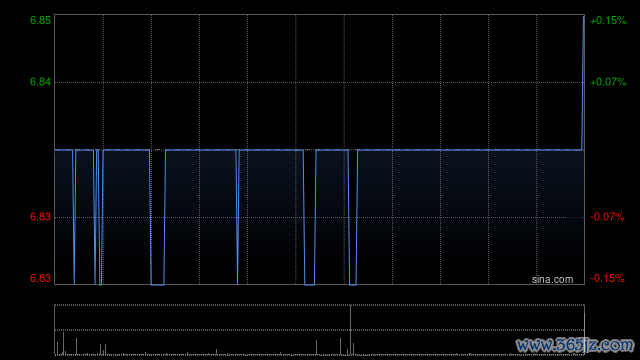Screen dimensions: 640x360
Task: Select the -0.15% percentage label
Action: click(x=607, y=278)
